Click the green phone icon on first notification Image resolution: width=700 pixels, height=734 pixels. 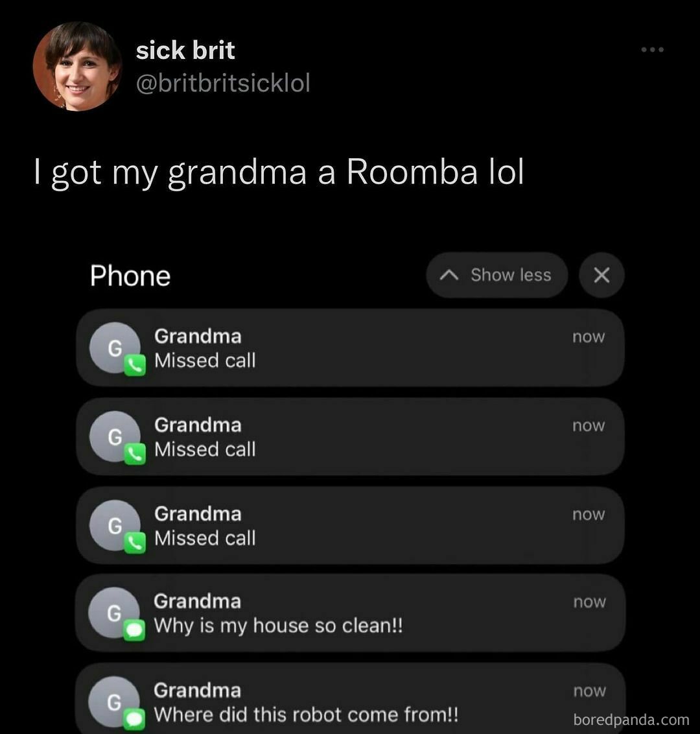click(x=135, y=365)
